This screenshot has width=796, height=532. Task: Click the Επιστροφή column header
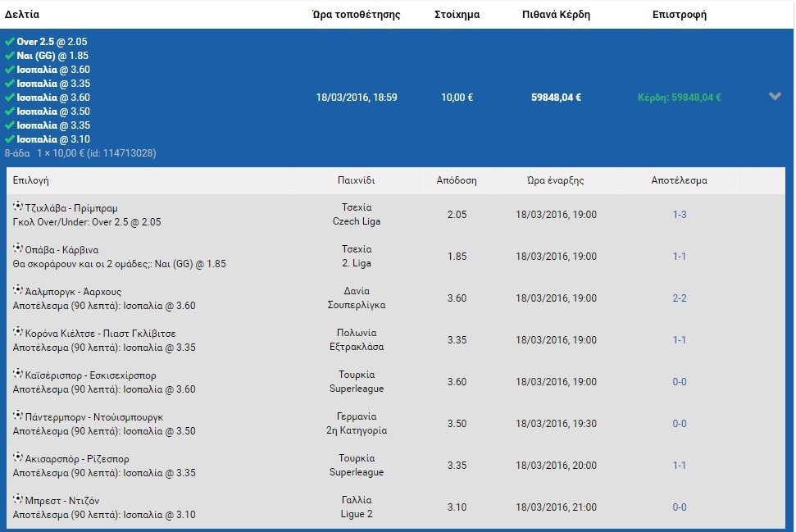(x=679, y=15)
